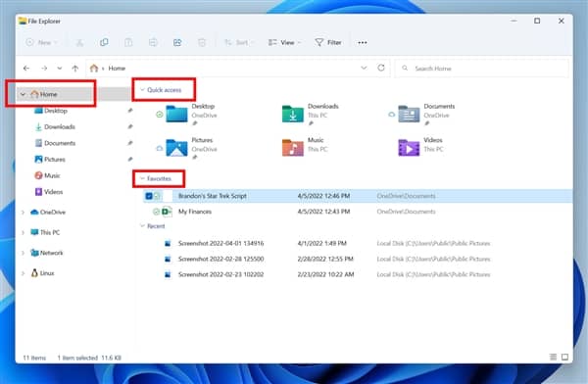Refresh the current folder
The image size is (588, 384).
(381, 68)
